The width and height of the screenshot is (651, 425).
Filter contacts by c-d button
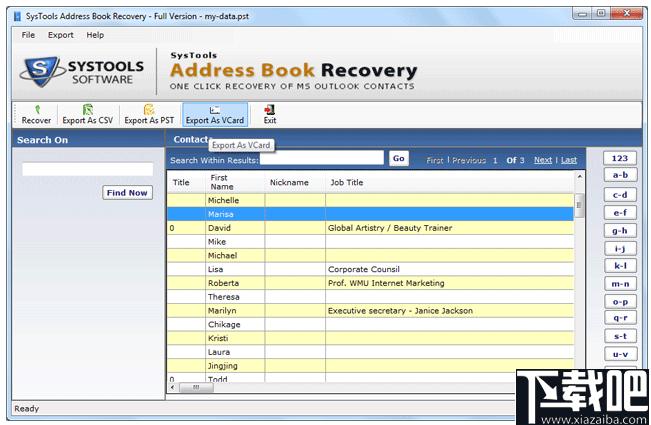620,195
